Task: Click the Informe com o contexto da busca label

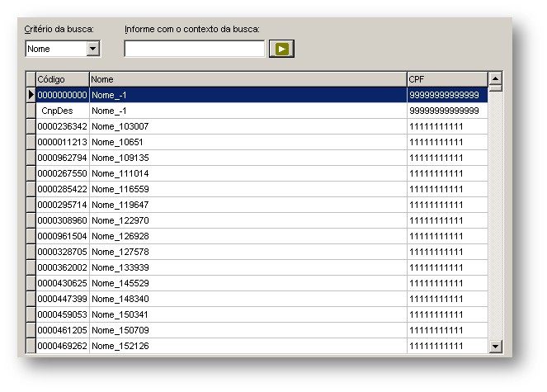Action: click(x=192, y=30)
